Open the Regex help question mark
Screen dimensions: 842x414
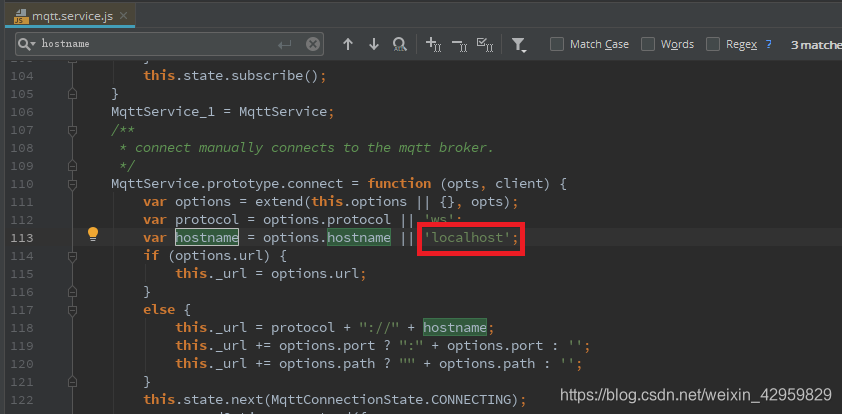click(768, 44)
